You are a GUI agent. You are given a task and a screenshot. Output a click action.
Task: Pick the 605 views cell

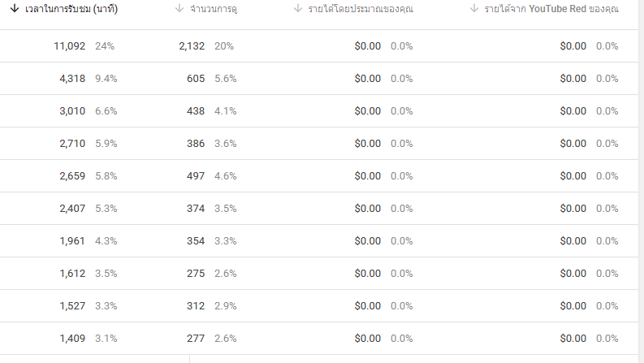tap(197, 79)
